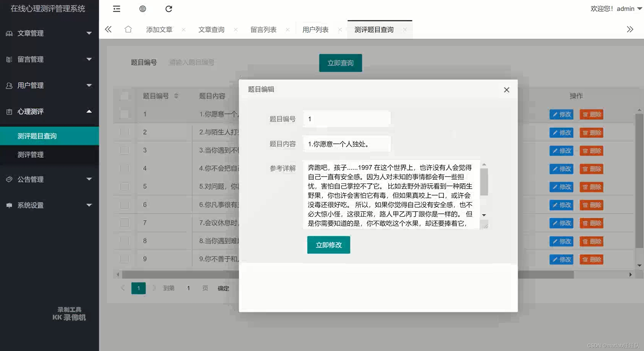Go to previous page arrow
Screen dimensions: 644x351
coord(123,288)
